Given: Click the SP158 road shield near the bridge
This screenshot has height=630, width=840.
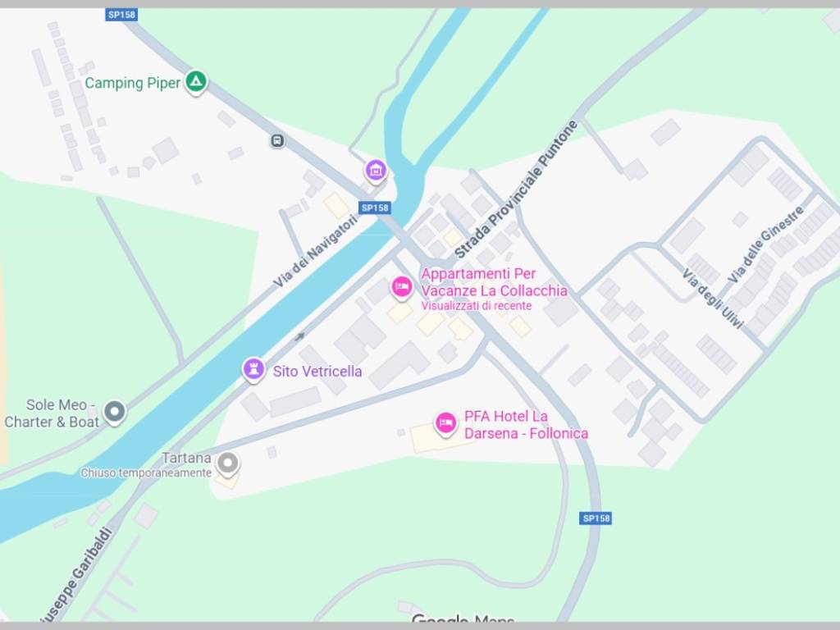Looking at the screenshot, I should [374, 208].
